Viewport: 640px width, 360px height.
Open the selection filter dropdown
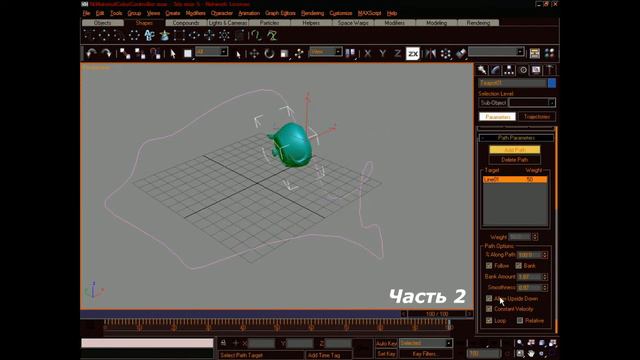click(x=224, y=52)
